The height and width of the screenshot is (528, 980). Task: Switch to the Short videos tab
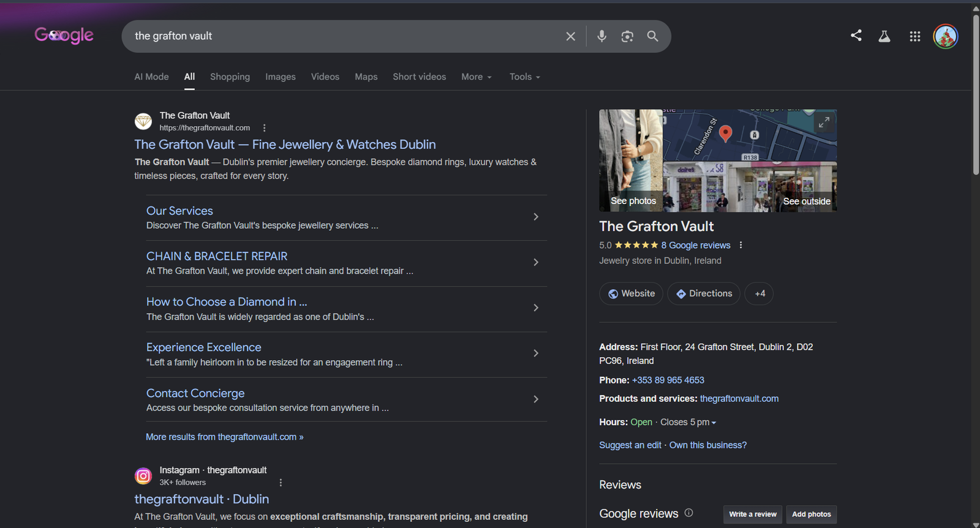click(x=419, y=77)
